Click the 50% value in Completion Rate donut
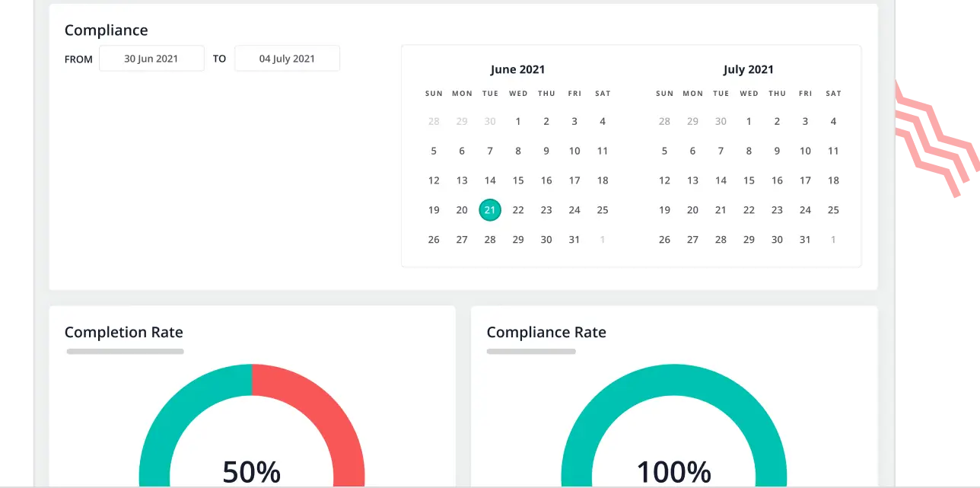 [252, 472]
